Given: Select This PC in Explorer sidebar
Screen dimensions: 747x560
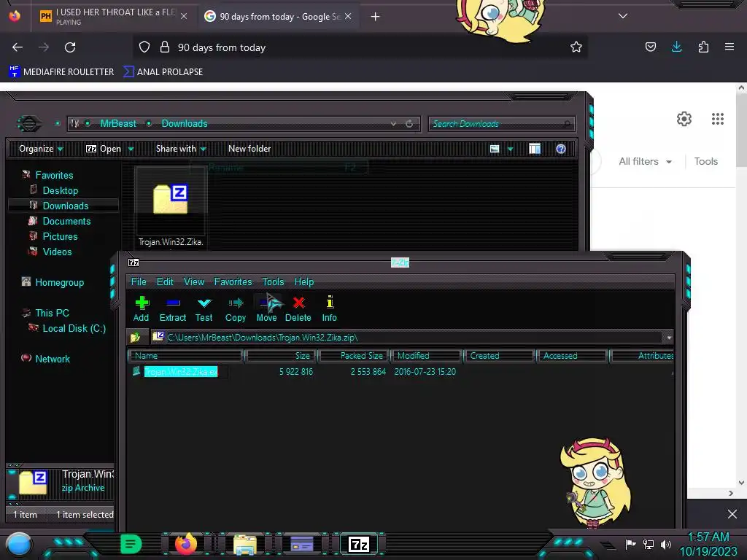Looking at the screenshot, I should click(52, 313).
